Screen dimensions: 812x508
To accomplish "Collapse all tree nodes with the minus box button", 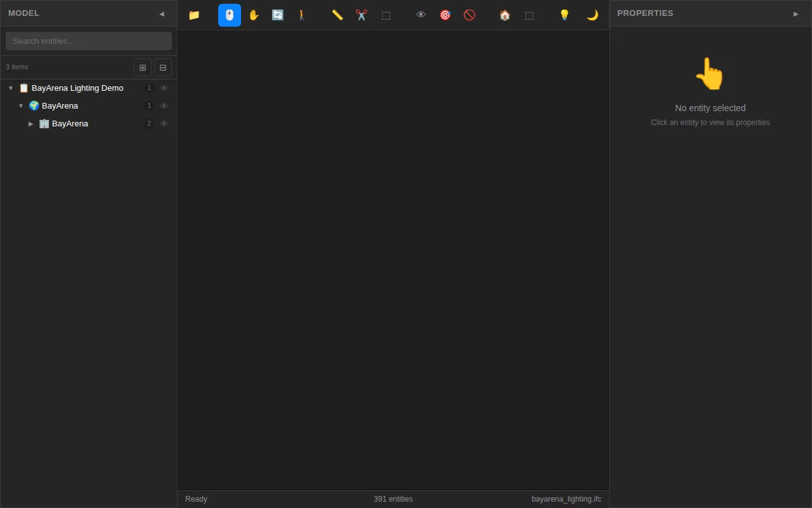I will (x=163, y=67).
